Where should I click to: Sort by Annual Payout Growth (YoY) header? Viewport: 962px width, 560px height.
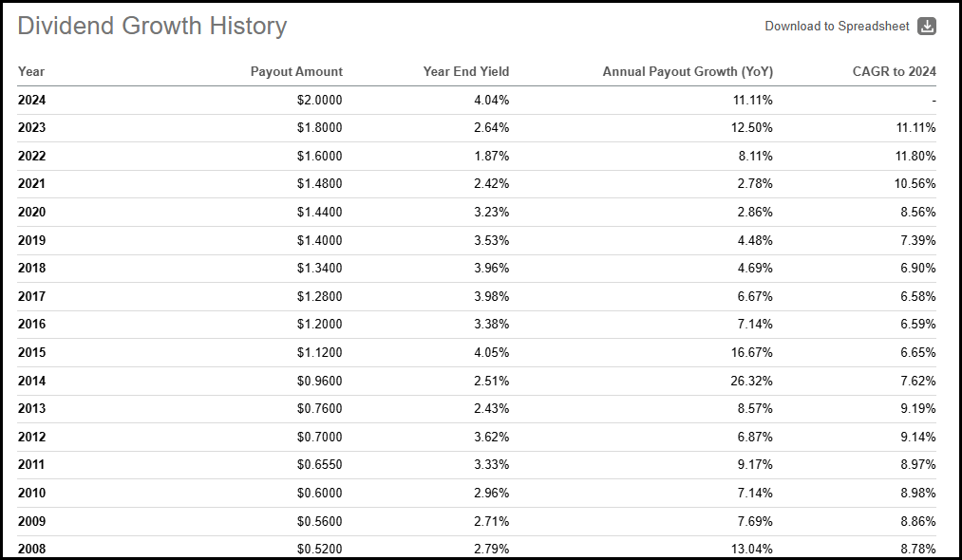click(687, 71)
